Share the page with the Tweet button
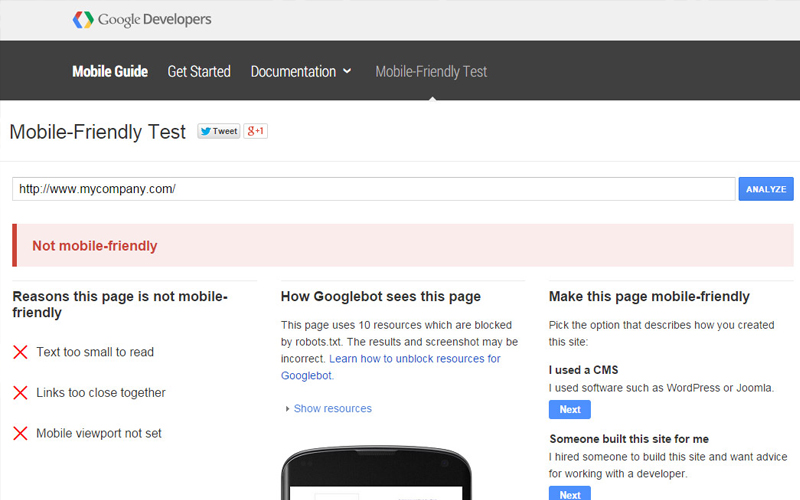The width and height of the screenshot is (800, 500). (218, 131)
